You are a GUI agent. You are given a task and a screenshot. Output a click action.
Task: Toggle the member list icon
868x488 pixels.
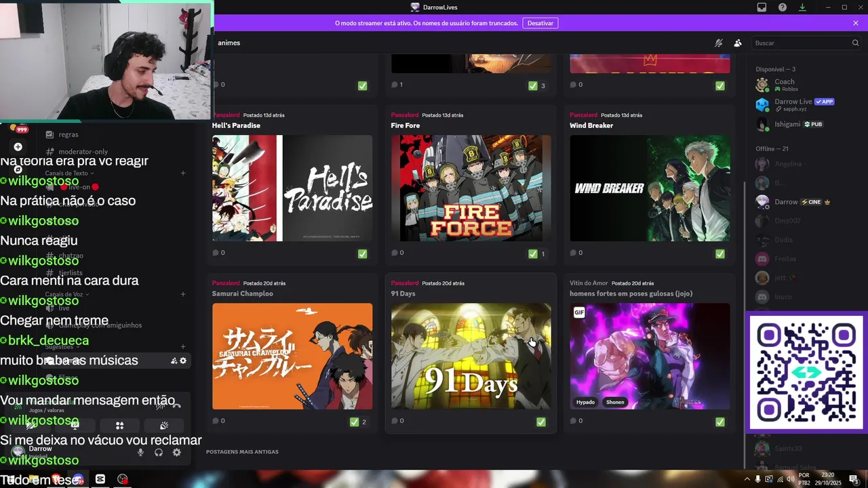(738, 43)
